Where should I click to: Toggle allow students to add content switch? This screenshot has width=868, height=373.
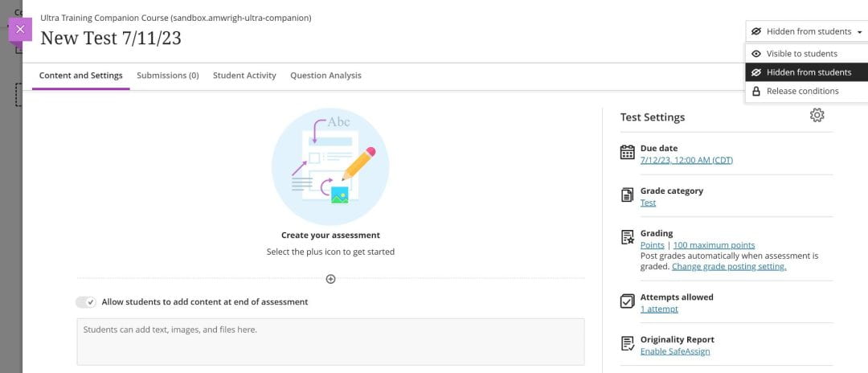coord(86,302)
